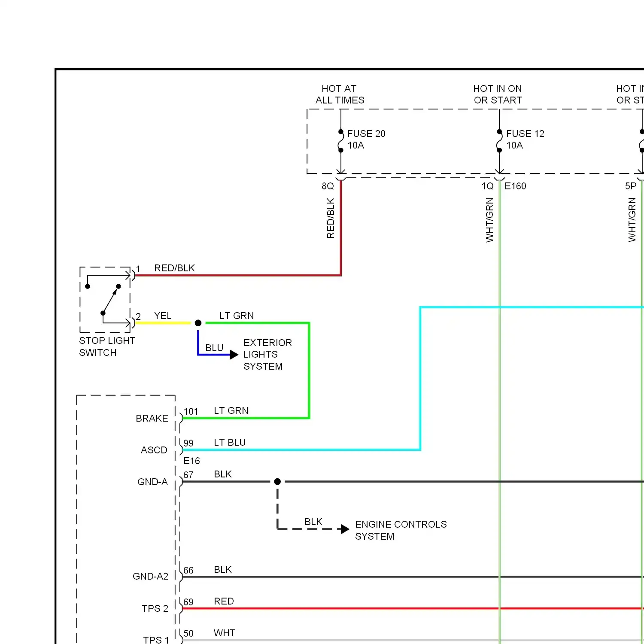Click the Fuse 20 symbol in the diagram
The width and height of the screenshot is (644, 644).
tap(341, 141)
